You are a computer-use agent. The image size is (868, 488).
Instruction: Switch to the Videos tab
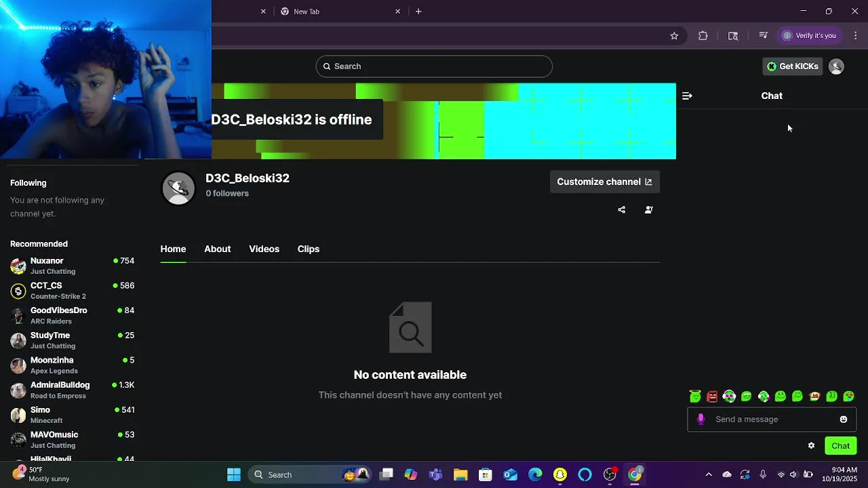tap(264, 249)
